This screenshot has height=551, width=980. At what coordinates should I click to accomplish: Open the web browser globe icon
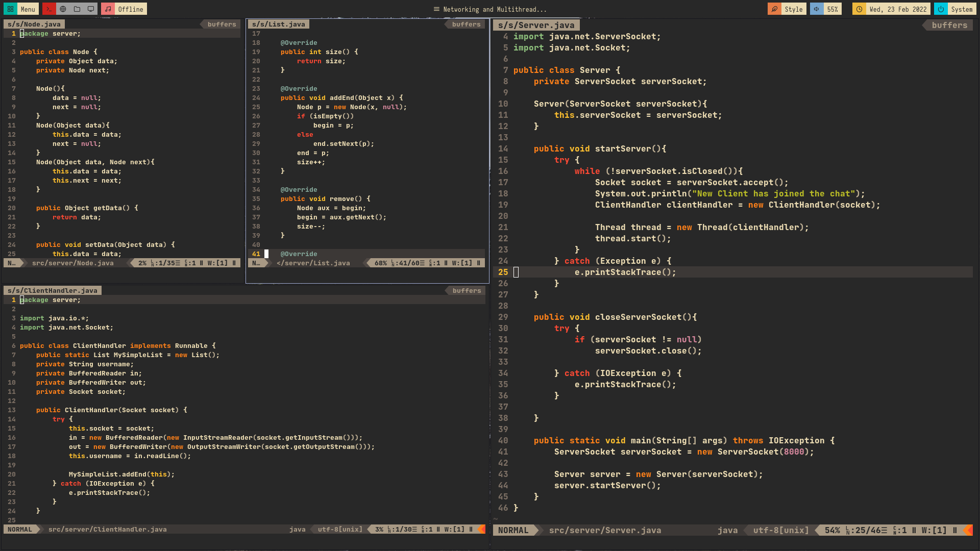63,9
